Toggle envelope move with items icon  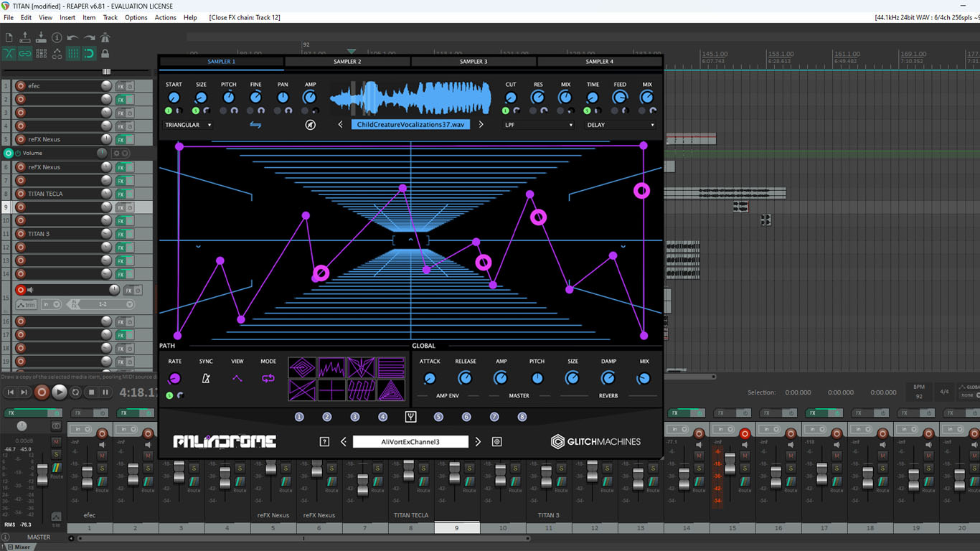tap(57, 53)
